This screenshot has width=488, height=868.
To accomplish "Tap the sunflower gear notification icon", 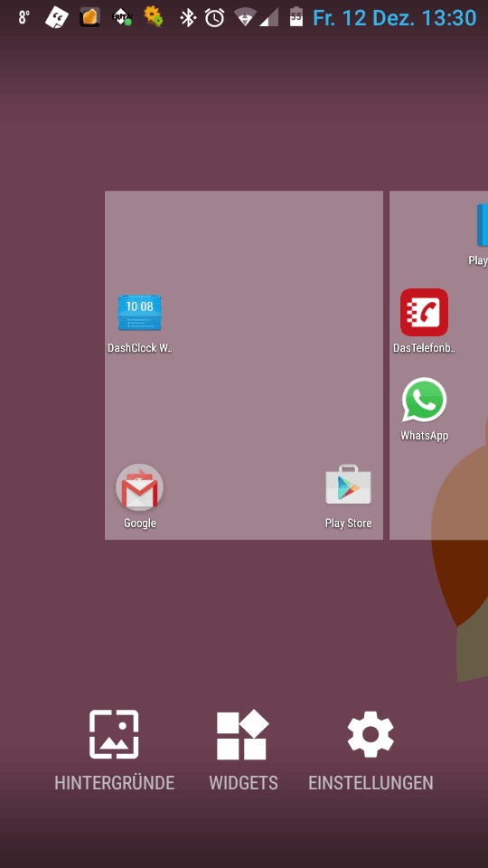I will point(153,16).
